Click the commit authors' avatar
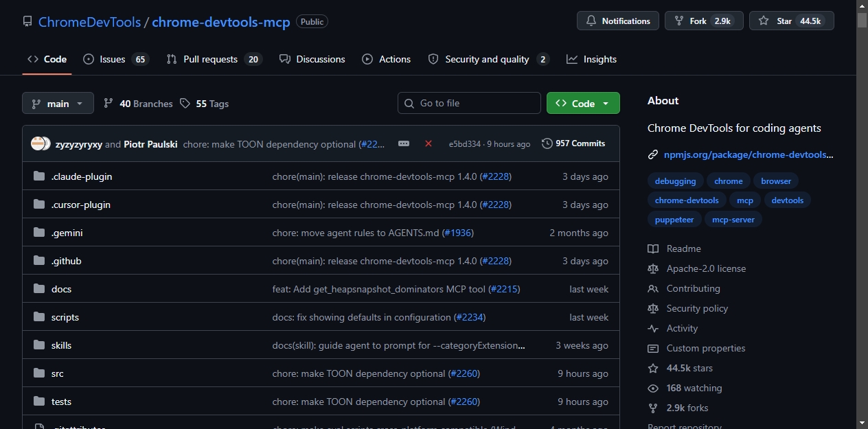This screenshot has height=429, width=868. pyautogui.click(x=41, y=143)
